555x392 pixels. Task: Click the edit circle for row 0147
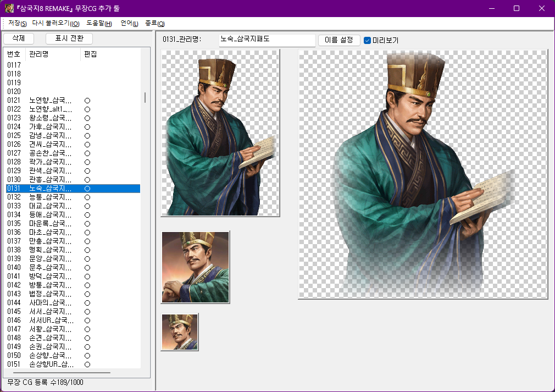87,329
